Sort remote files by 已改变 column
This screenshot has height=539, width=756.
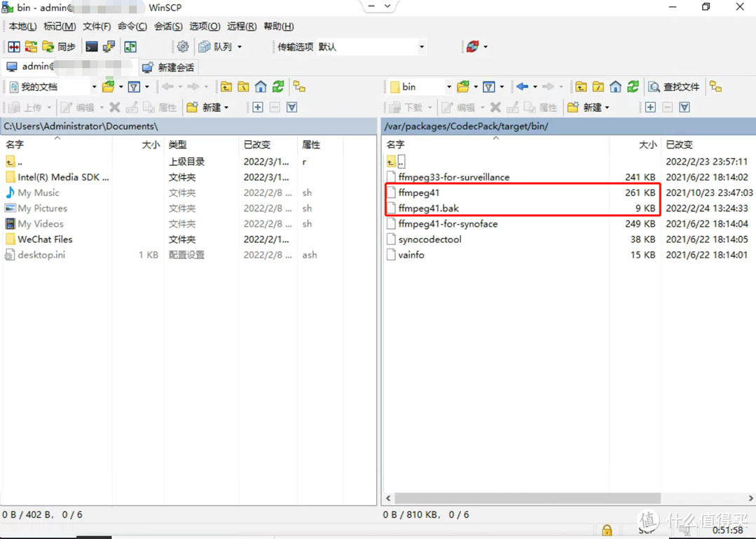[707, 144]
